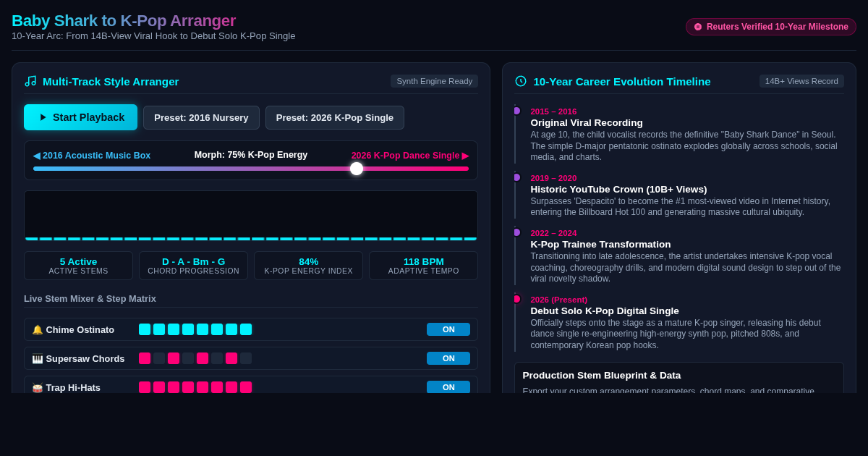
Task: Enable the second step of Supersaw Chords
Action: click(159, 358)
